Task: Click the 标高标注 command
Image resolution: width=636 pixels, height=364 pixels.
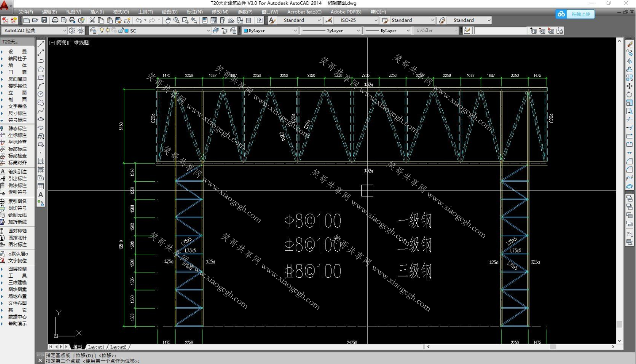Action: (17, 149)
